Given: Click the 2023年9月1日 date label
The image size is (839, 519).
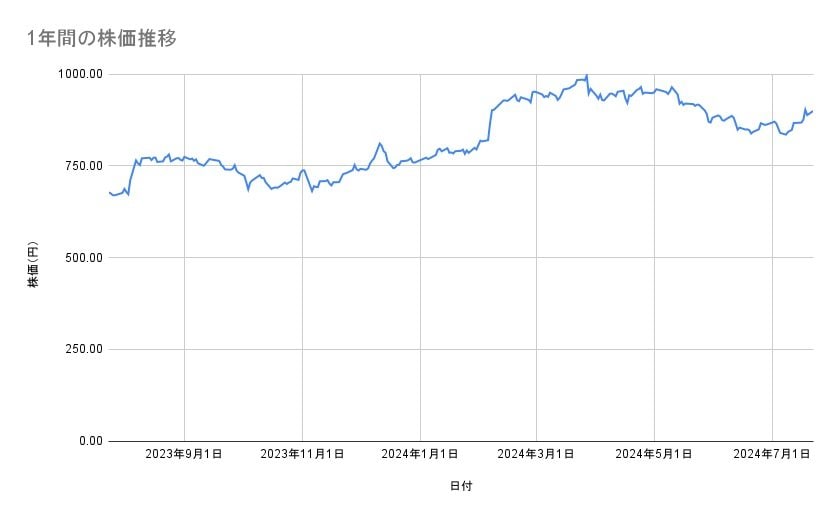Looking at the screenshot, I should tap(184, 455).
